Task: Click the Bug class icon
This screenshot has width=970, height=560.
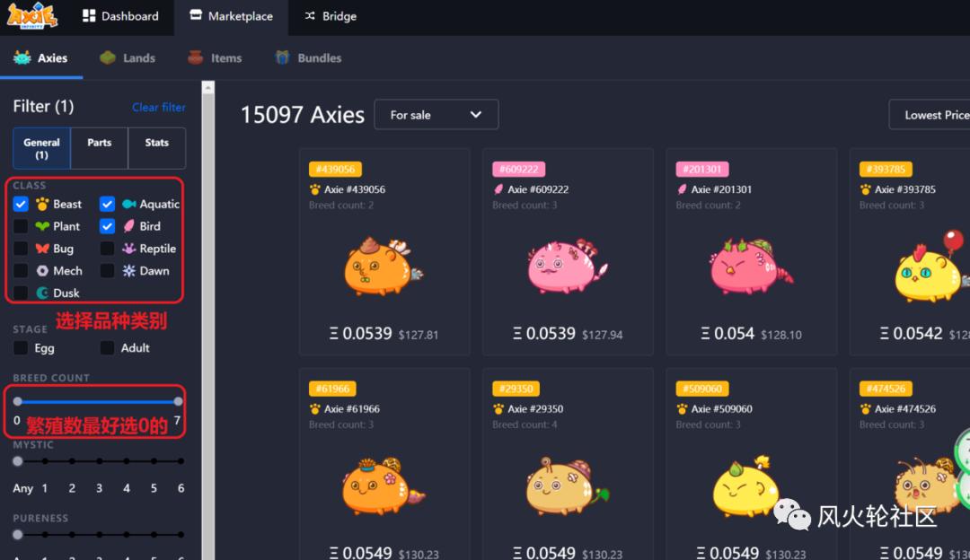Action: click(x=42, y=249)
